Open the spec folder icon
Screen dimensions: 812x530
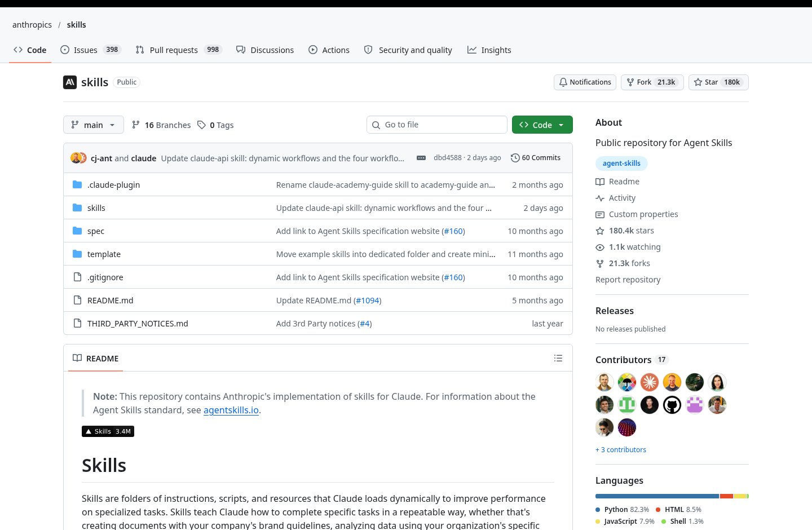(77, 231)
